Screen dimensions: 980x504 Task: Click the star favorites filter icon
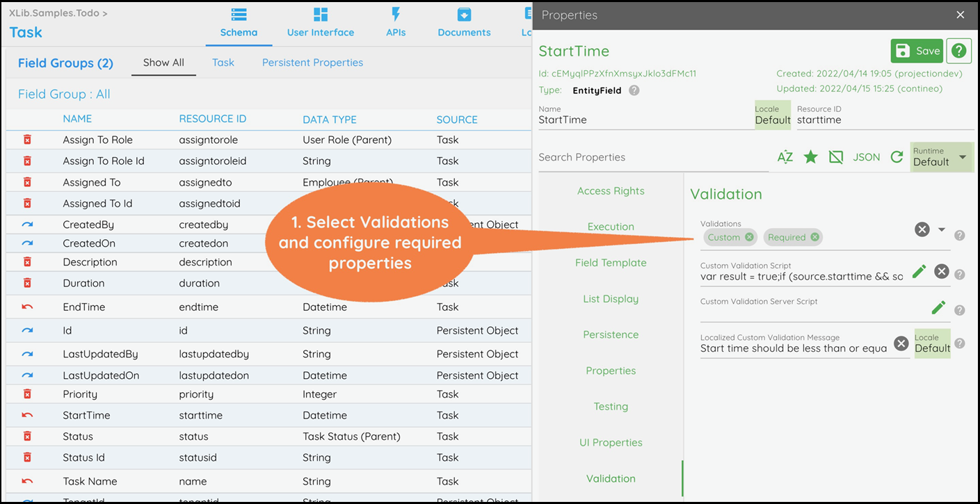tap(810, 157)
